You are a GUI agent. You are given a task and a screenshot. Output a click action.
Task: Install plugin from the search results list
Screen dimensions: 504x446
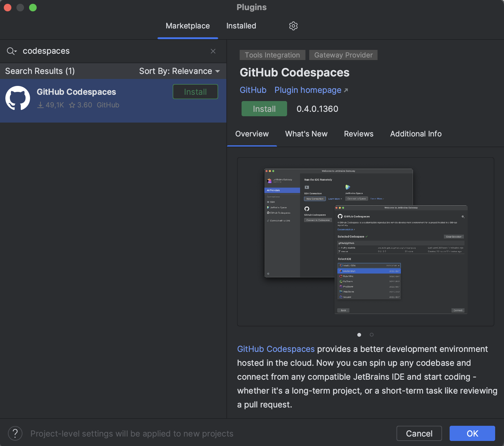[195, 92]
